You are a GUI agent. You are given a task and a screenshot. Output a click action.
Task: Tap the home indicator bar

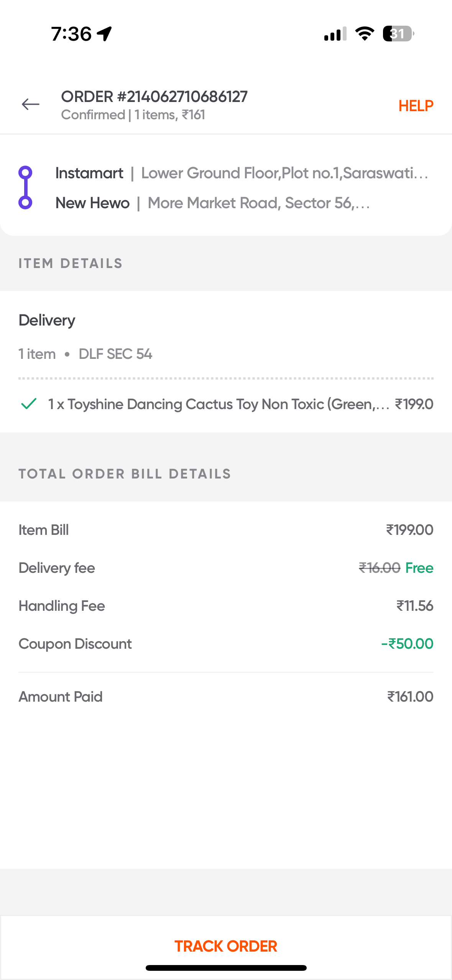(226, 968)
